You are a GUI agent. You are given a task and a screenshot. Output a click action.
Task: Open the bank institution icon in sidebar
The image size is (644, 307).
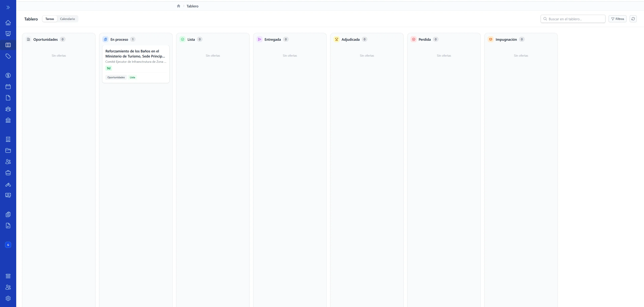[x=8, y=120]
